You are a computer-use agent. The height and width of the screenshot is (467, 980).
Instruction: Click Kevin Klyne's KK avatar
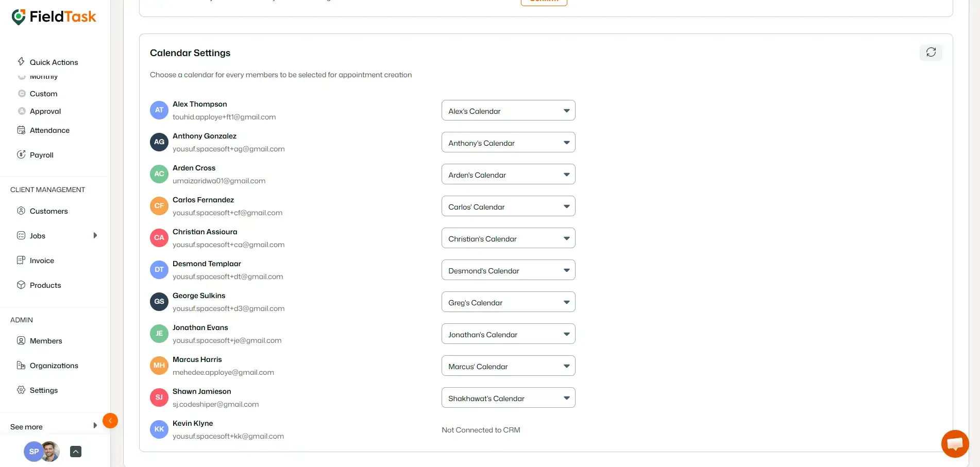click(159, 429)
